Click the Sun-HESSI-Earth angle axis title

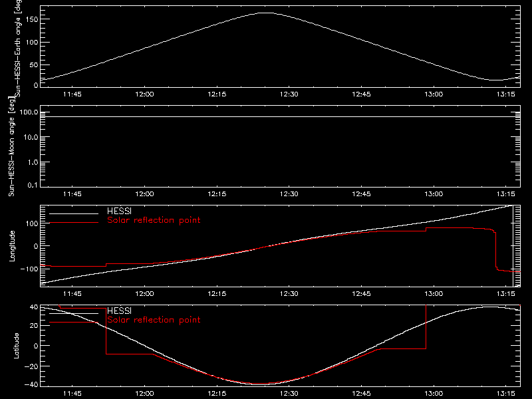pyautogui.click(x=18, y=48)
